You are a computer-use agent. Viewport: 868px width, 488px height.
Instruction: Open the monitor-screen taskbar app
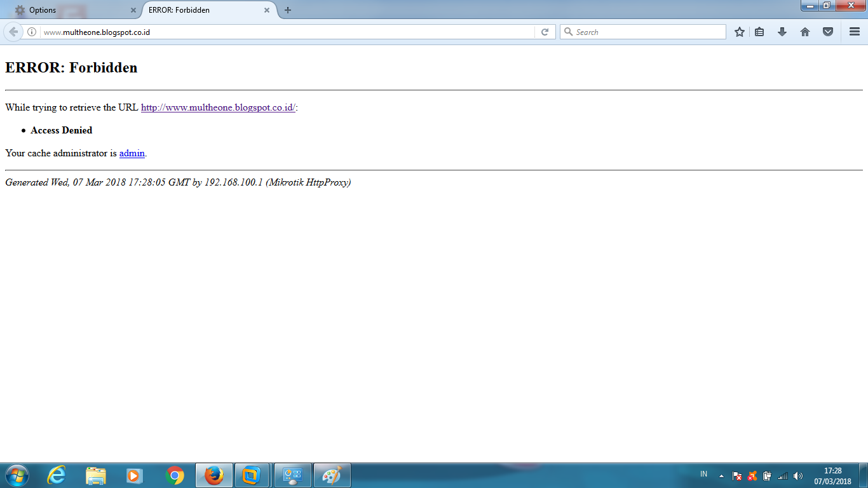(x=292, y=475)
